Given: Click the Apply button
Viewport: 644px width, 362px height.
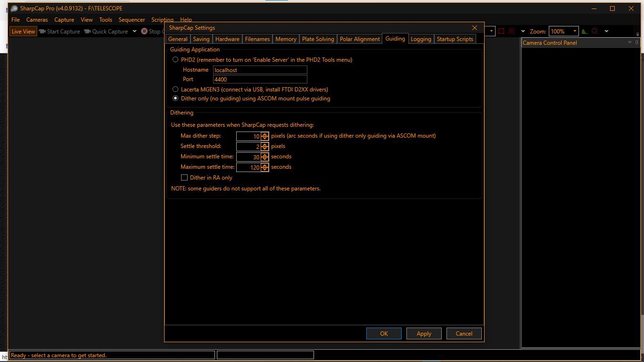Looking at the screenshot, I should pos(424,333).
